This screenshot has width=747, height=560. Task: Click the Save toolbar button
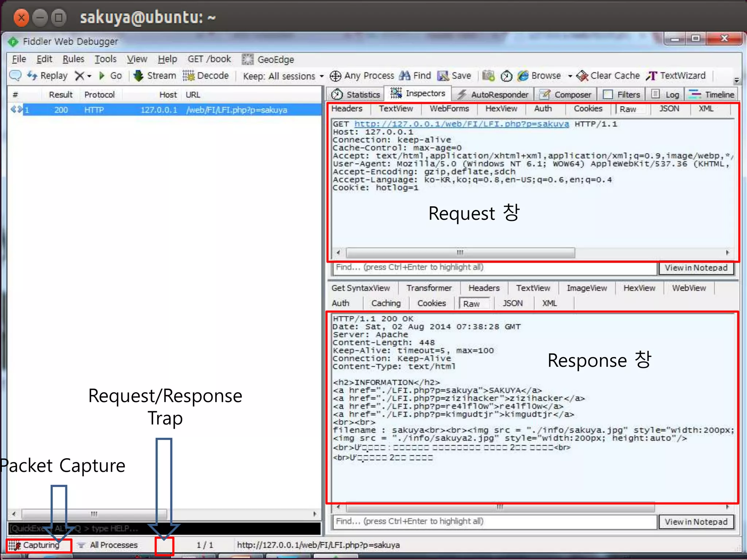(x=454, y=75)
